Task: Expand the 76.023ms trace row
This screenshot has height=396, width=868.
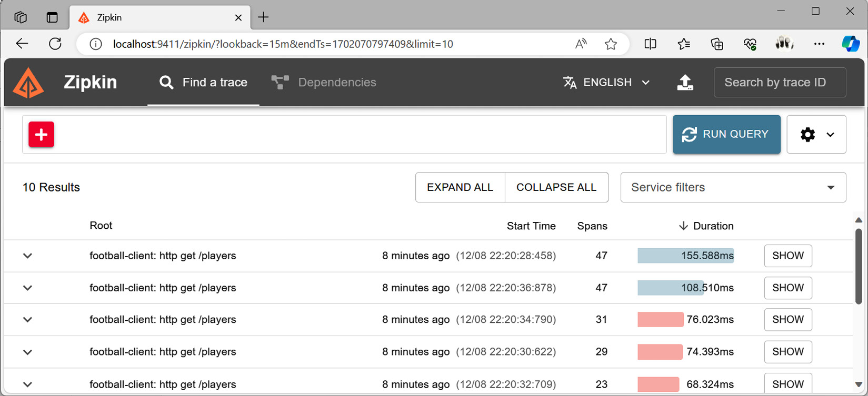Action: 28,320
